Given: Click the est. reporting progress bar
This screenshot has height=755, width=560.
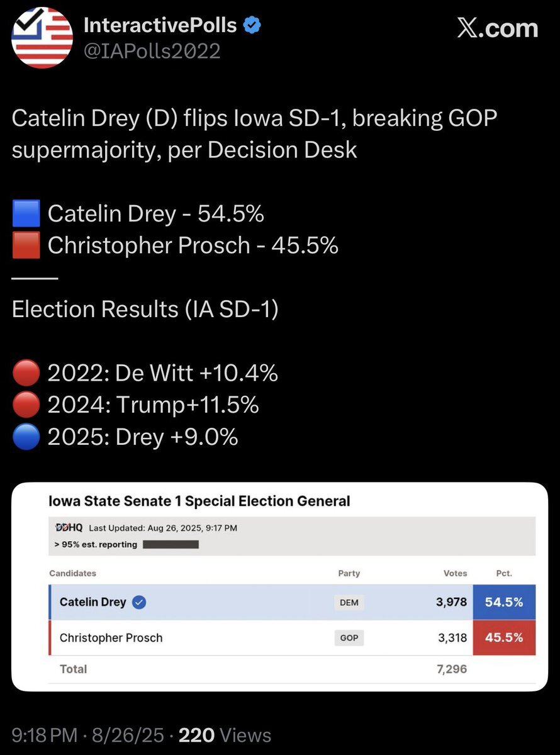Looking at the screenshot, I should [x=171, y=544].
